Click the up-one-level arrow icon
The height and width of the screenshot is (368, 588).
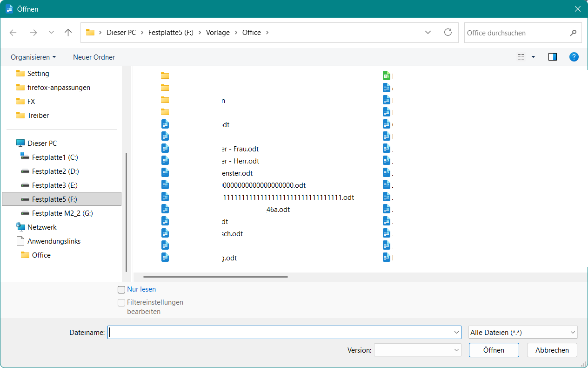click(x=68, y=33)
